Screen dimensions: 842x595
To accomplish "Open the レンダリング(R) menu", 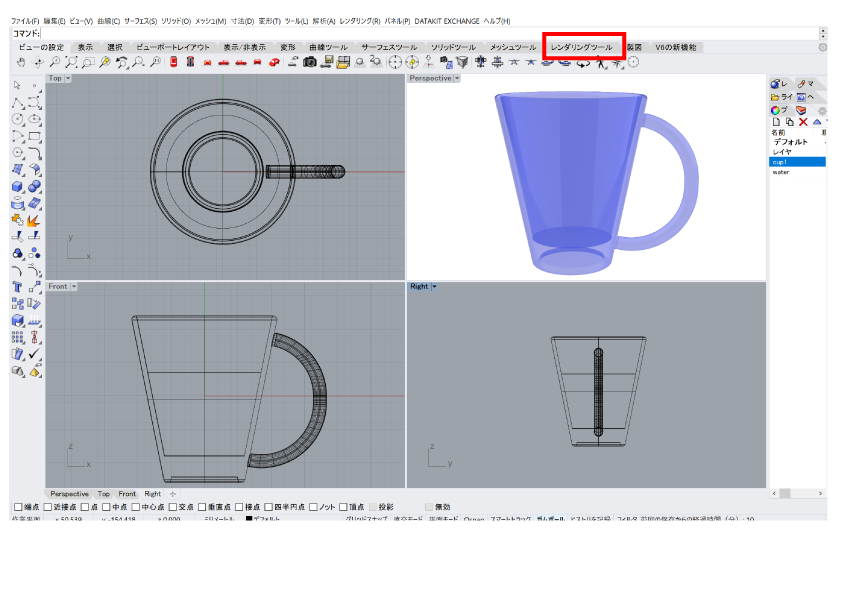I will click(x=360, y=21).
